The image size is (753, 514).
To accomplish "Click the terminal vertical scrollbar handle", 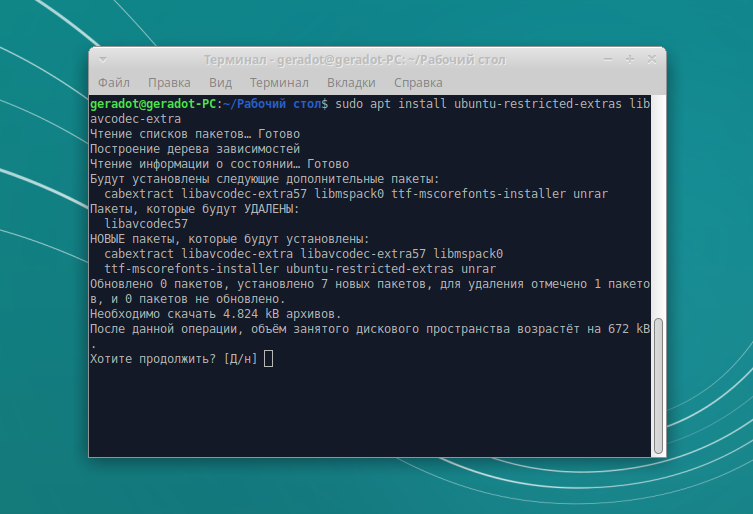I will pyautogui.click(x=658, y=386).
